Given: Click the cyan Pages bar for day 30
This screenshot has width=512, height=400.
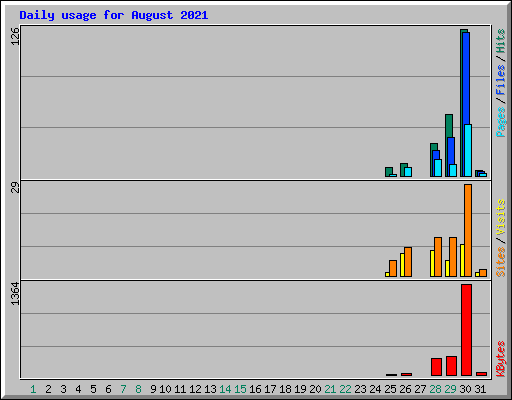Looking at the screenshot, I should [468, 150].
